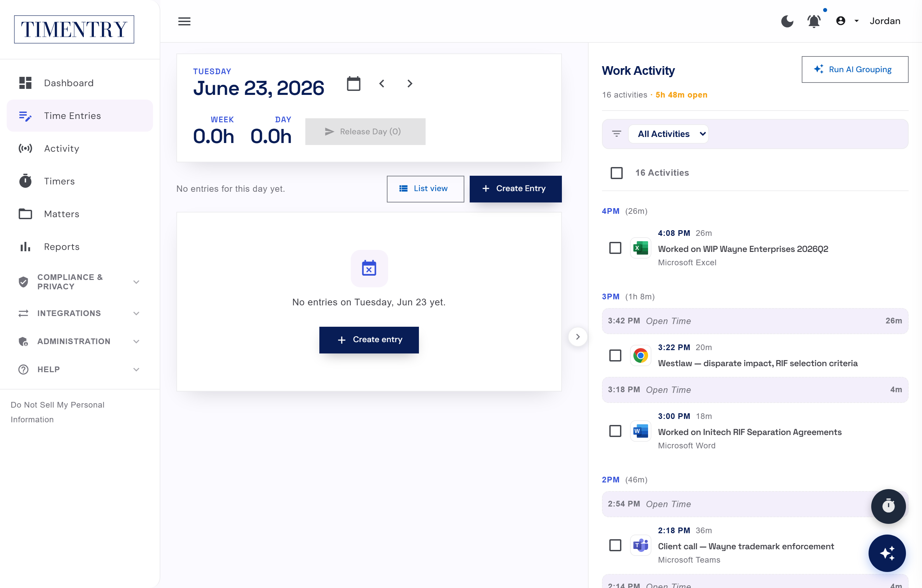Check the Westlaw disparate impact checkbox
Screen dimensions: 922x588
click(615, 355)
